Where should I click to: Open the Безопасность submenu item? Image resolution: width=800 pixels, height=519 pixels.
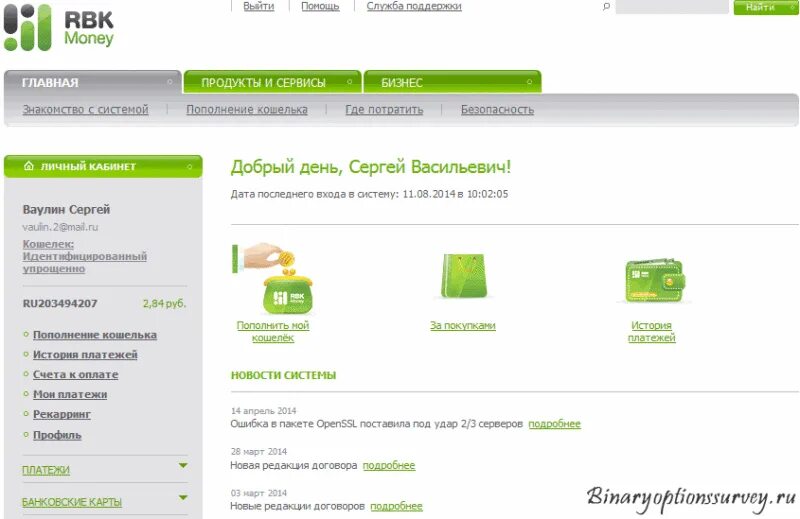[497, 110]
